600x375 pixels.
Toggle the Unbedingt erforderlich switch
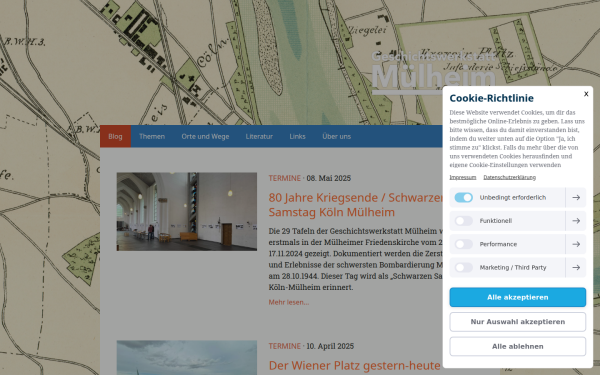463,197
